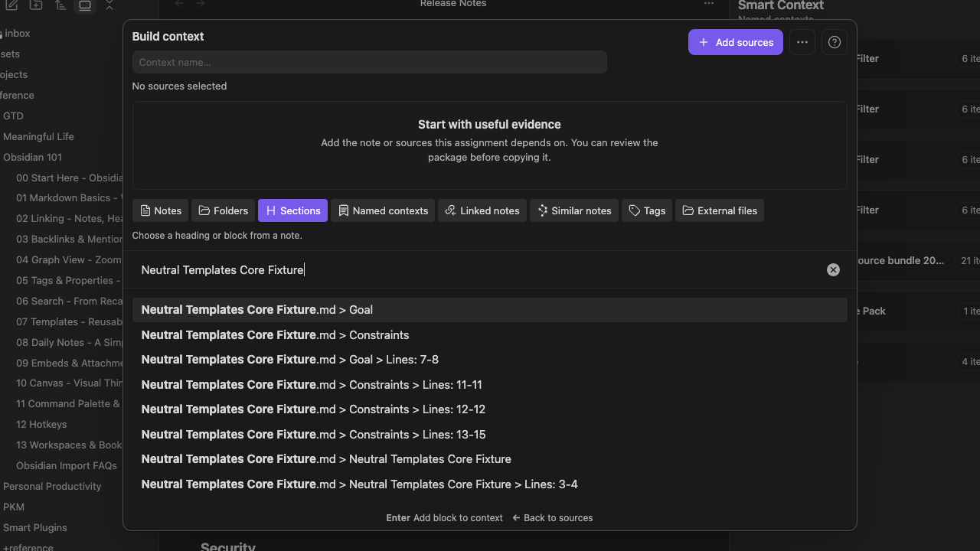The width and height of the screenshot is (980, 551).
Task: Choose the Constraints Lines 13-15 block
Action: tap(490, 435)
